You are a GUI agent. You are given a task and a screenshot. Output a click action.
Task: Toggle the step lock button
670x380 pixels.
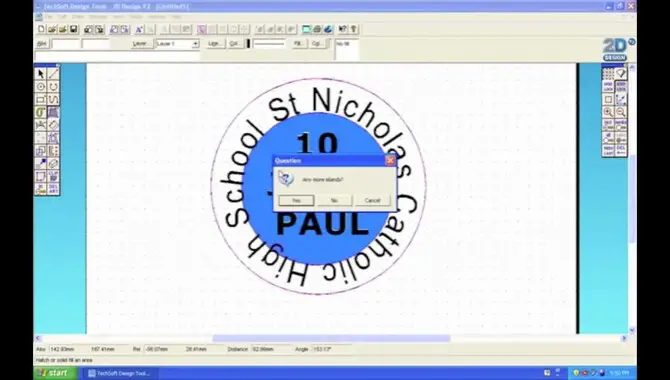(621, 86)
